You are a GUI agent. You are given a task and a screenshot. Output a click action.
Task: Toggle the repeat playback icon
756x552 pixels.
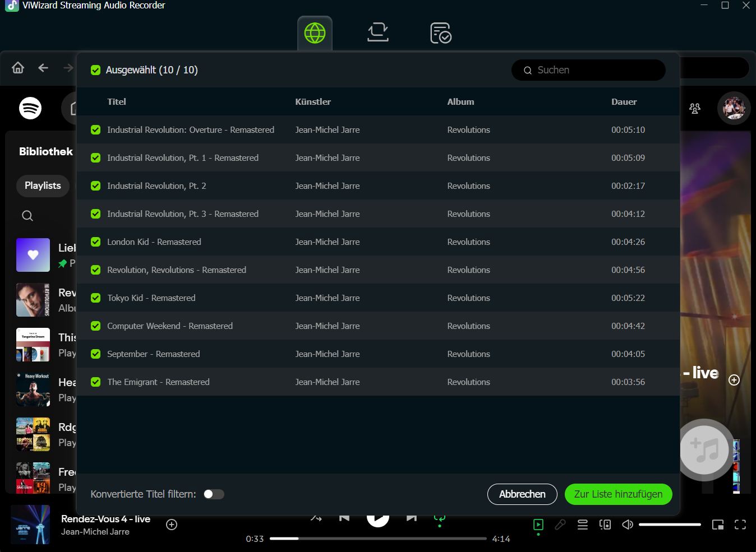point(440,518)
